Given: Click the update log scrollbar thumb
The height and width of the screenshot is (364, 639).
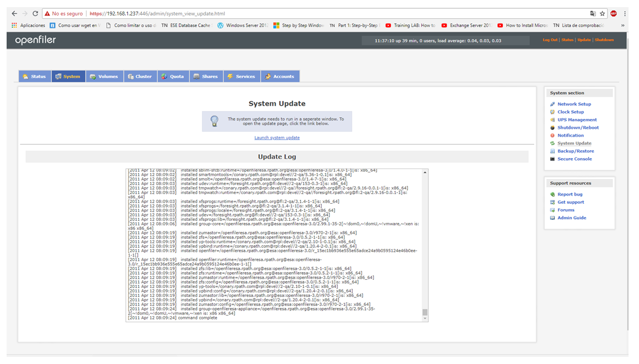Looking at the screenshot, I should pyautogui.click(x=425, y=312).
